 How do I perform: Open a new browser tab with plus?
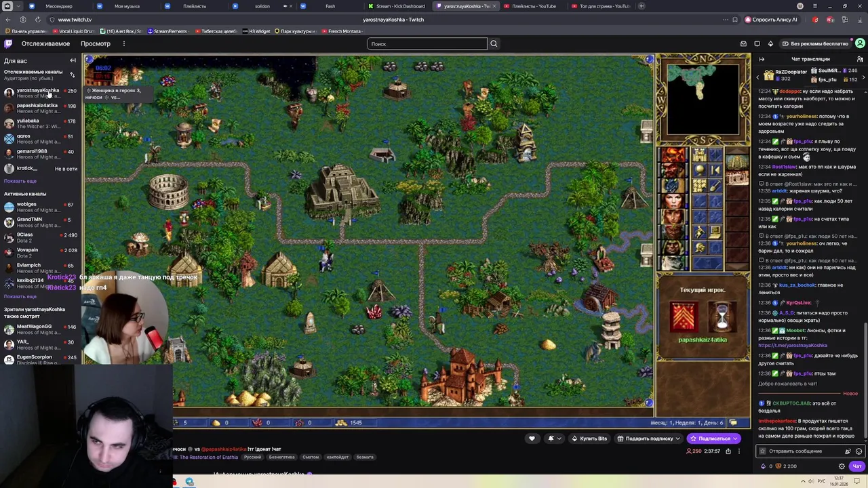click(642, 6)
